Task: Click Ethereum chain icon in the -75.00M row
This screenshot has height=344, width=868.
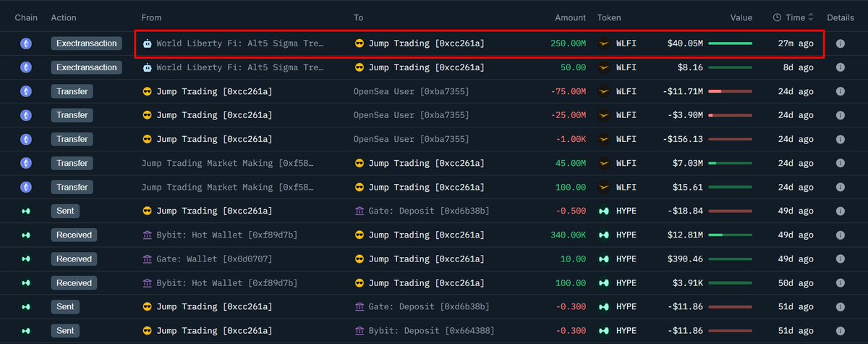Action: pos(26,91)
